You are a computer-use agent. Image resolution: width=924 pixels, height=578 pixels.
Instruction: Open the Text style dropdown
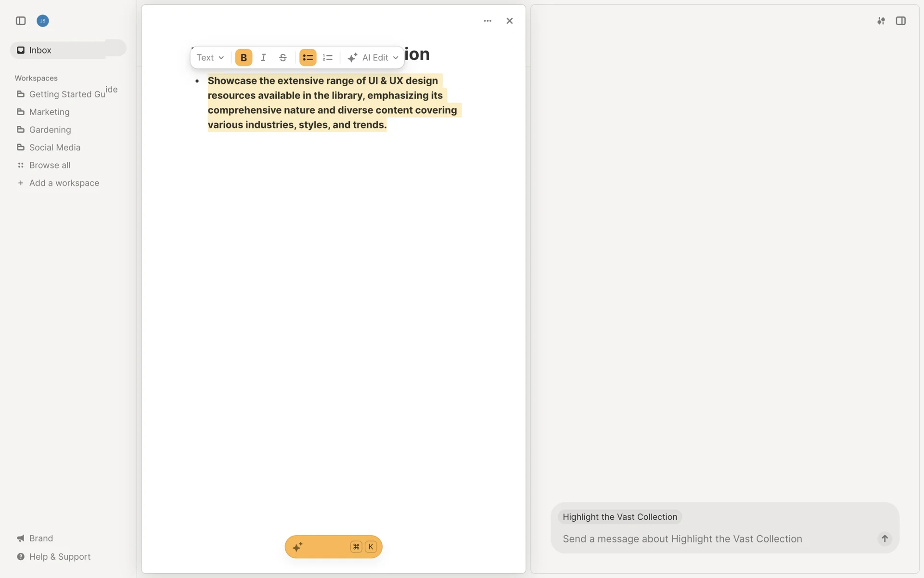(210, 58)
